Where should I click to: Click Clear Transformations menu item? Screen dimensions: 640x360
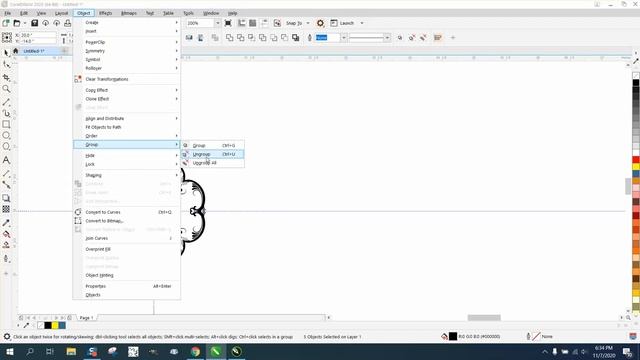[x=127, y=79]
